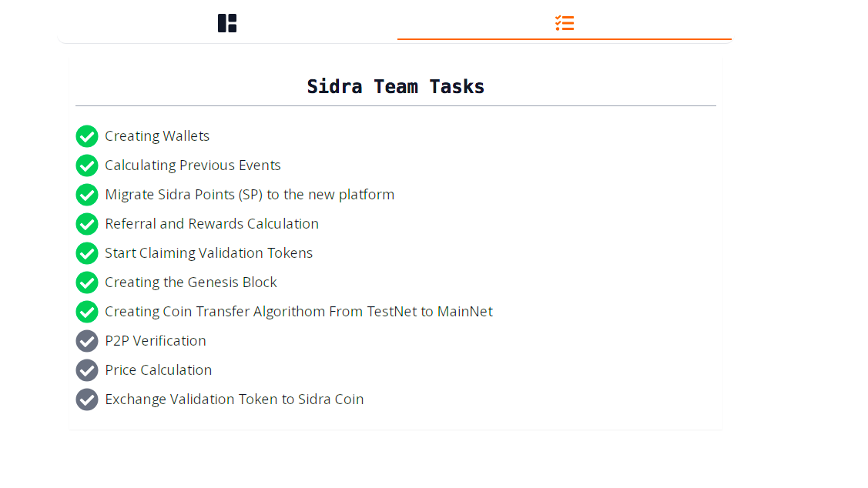The image size is (868, 488).
Task: Click the Start Claiming Validation Tokens text
Action: click(x=209, y=253)
